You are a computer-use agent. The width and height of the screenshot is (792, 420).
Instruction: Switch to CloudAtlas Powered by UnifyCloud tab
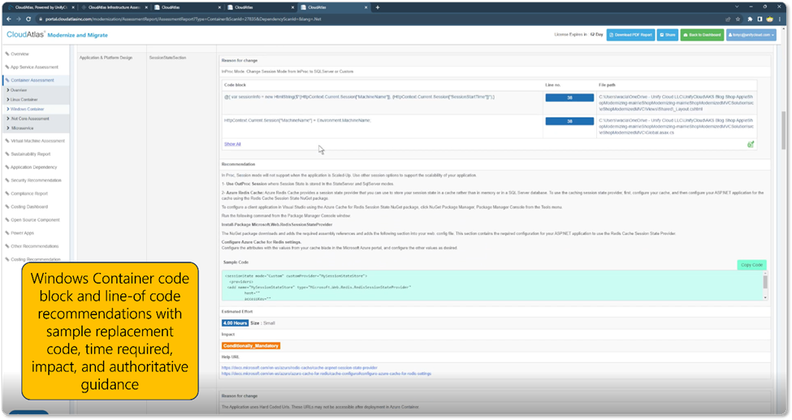coord(40,8)
